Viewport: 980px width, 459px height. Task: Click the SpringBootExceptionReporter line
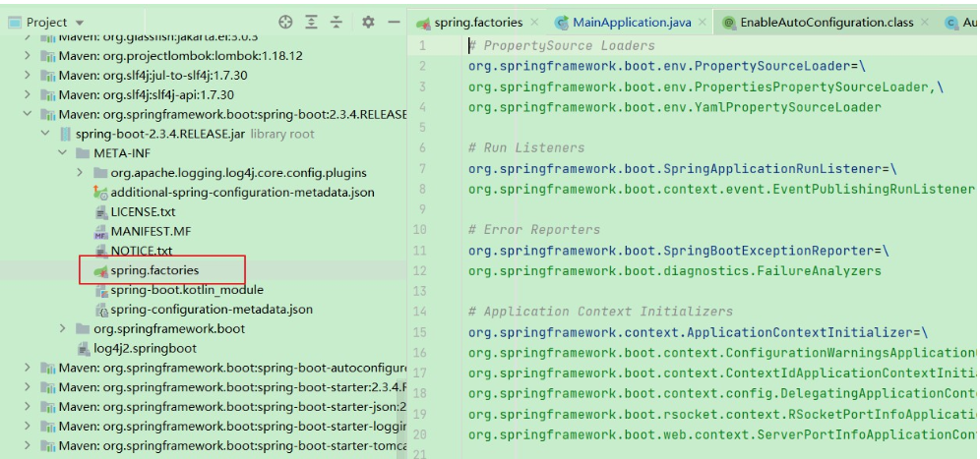[679, 251]
